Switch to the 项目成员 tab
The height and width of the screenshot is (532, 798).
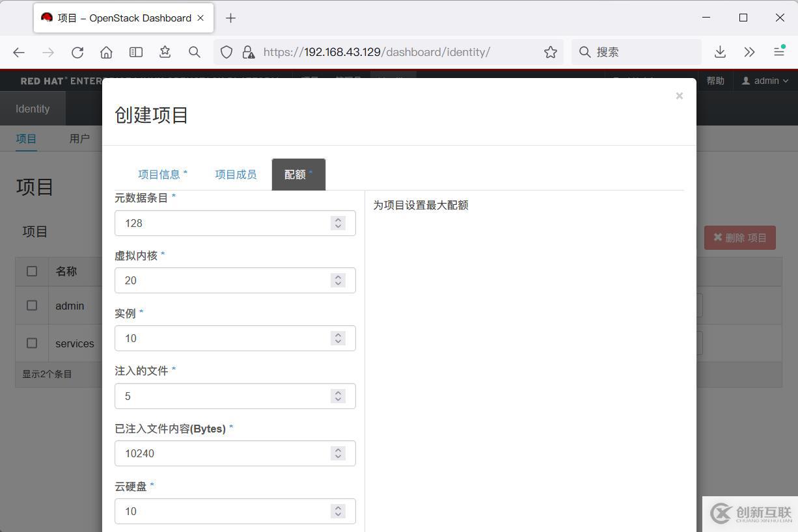click(236, 174)
